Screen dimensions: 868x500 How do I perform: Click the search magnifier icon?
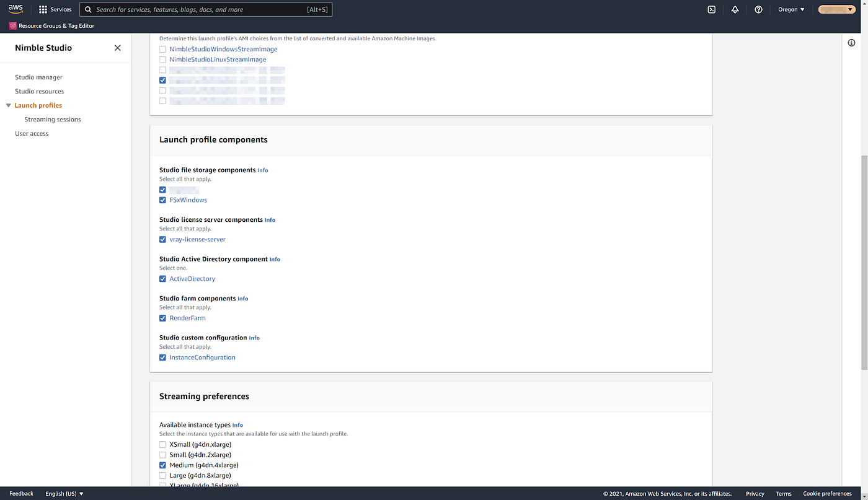89,9
